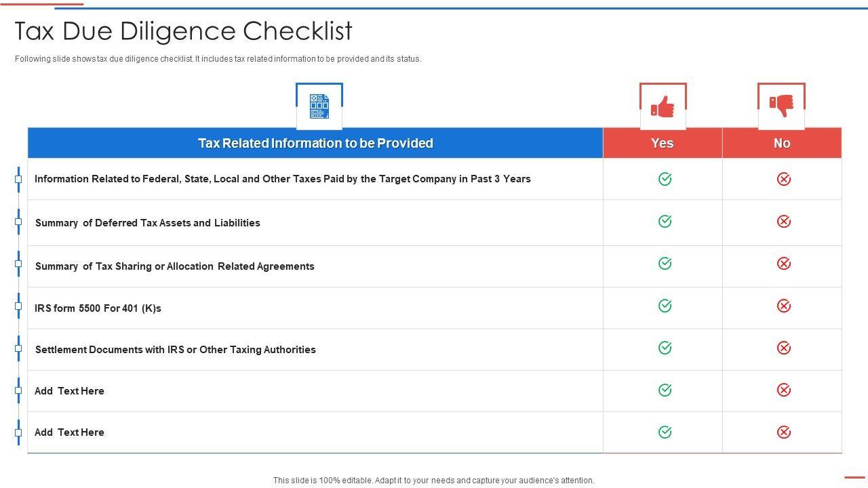Click the No column header
The height and width of the screenshot is (488, 868).
[782, 143]
